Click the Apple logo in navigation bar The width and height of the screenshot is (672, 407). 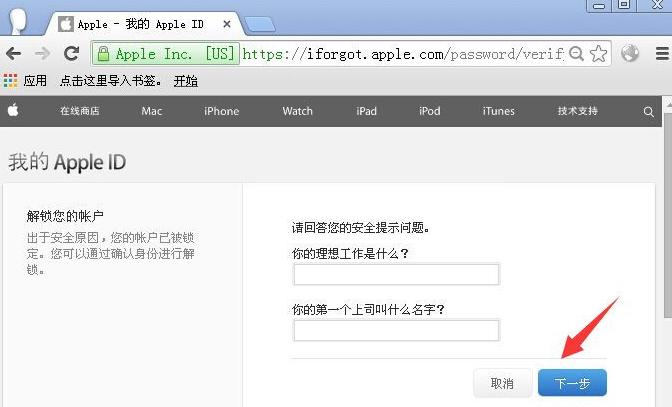coord(13,111)
